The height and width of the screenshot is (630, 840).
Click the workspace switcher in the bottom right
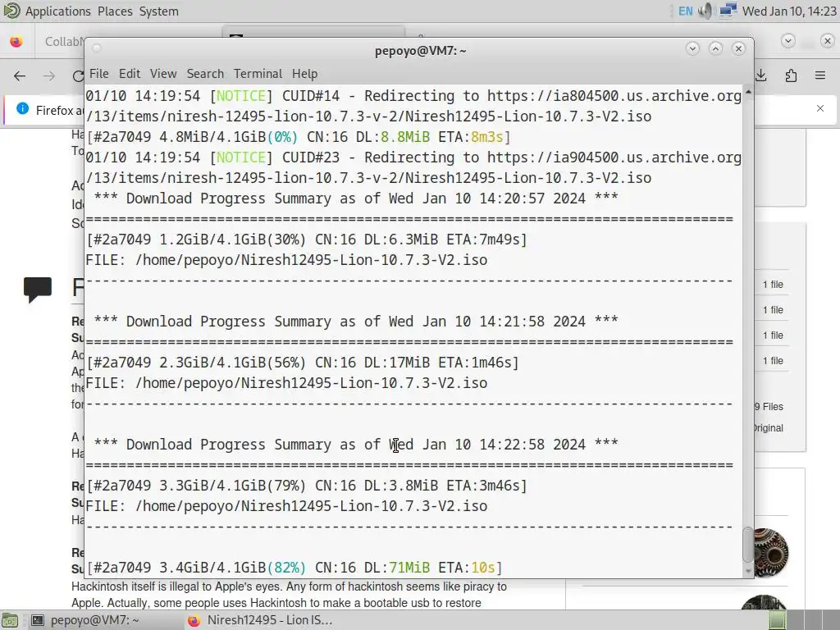pos(804,620)
